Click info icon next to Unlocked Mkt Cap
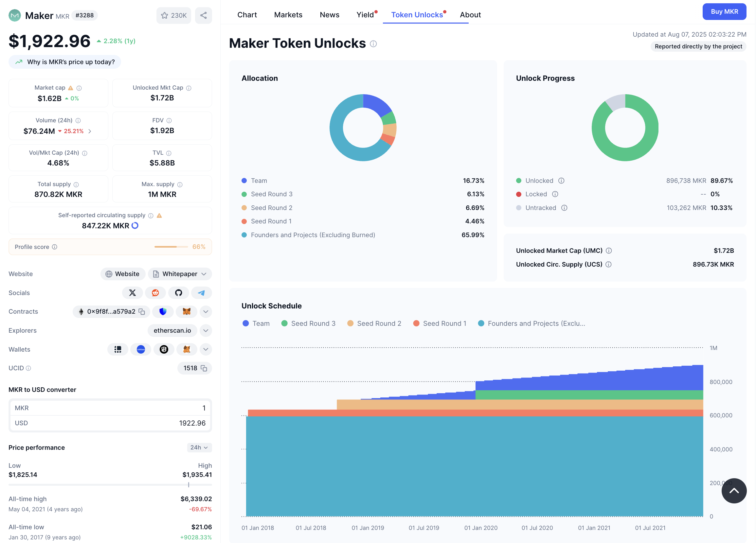The height and width of the screenshot is (543, 756). (x=189, y=88)
